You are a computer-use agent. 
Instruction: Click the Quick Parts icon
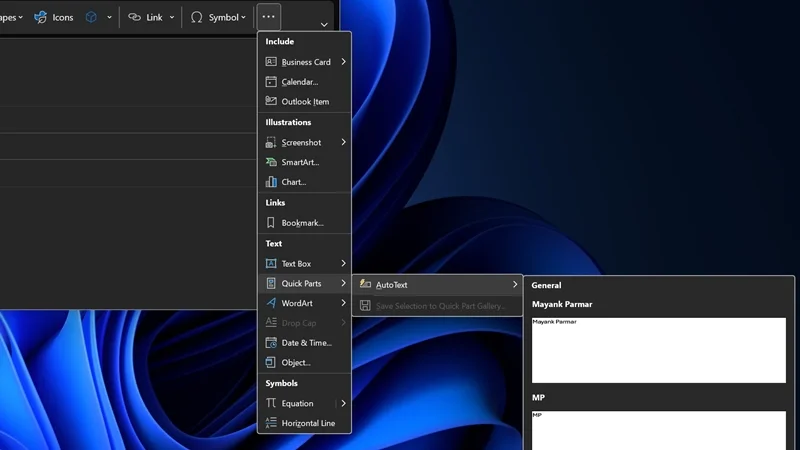tap(271, 283)
